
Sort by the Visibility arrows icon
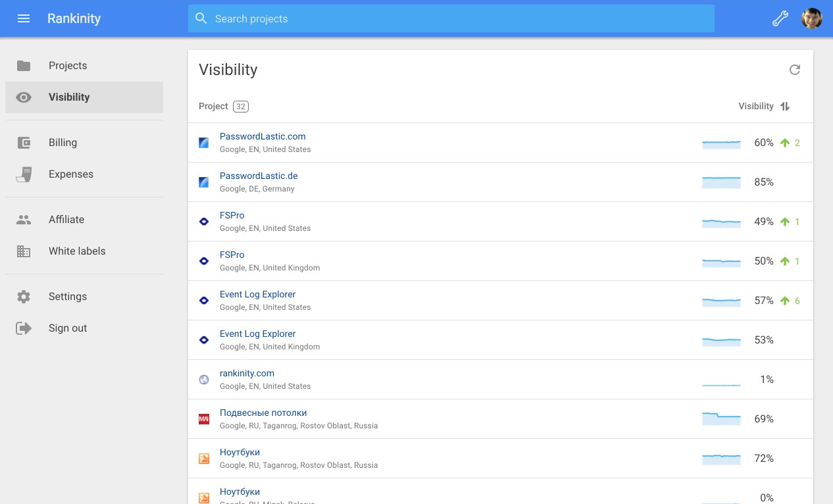(x=784, y=106)
